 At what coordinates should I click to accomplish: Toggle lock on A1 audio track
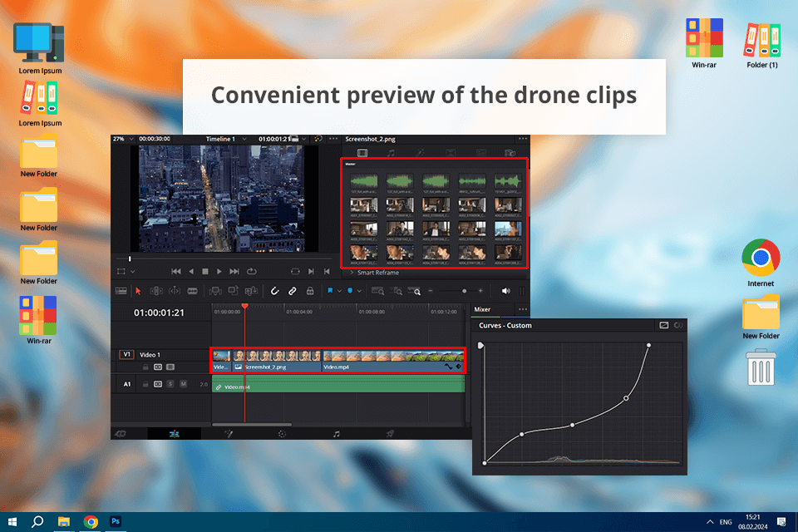(x=145, y=384)
